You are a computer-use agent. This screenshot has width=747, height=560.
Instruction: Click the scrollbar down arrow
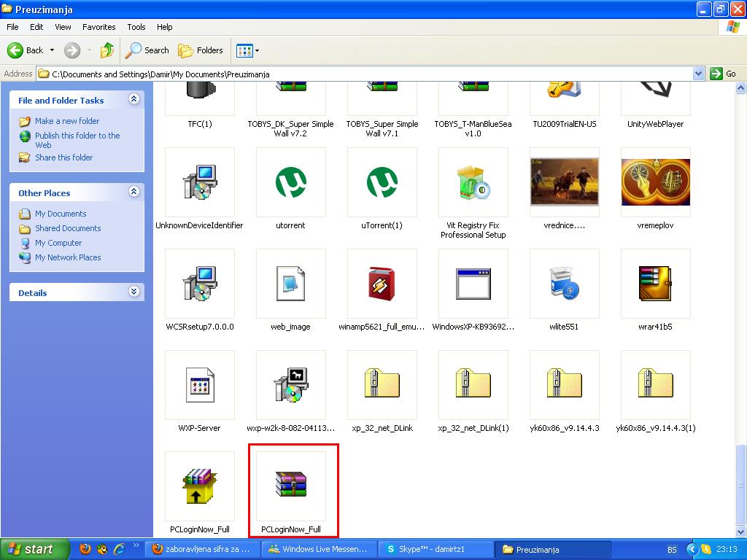tap(741, 532)
